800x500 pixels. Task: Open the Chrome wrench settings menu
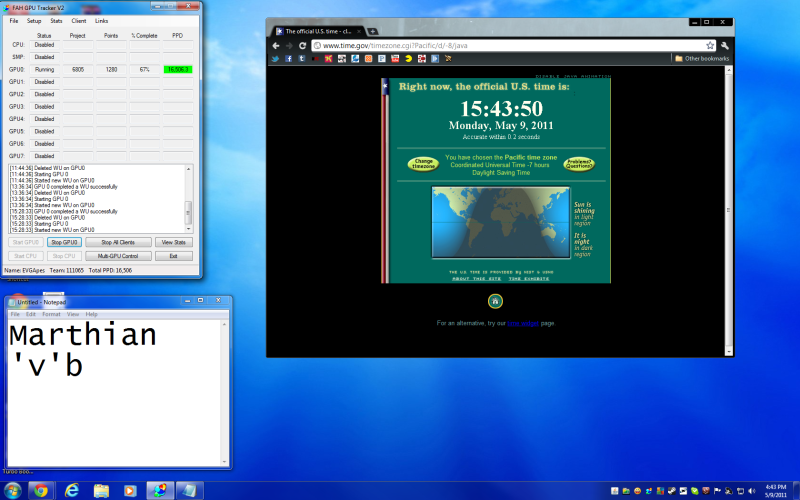(725, 46)
